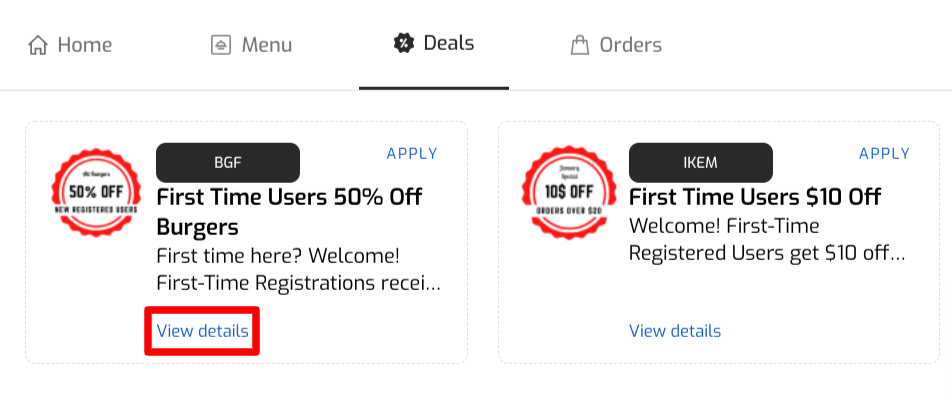Apply the IKEM coupon deal

(884, 154)
